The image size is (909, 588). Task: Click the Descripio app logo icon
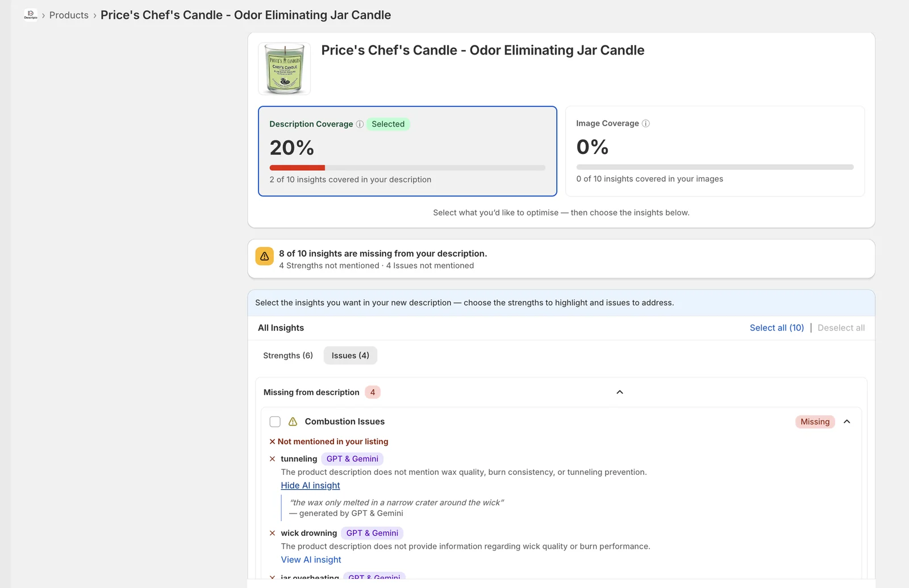31,15
